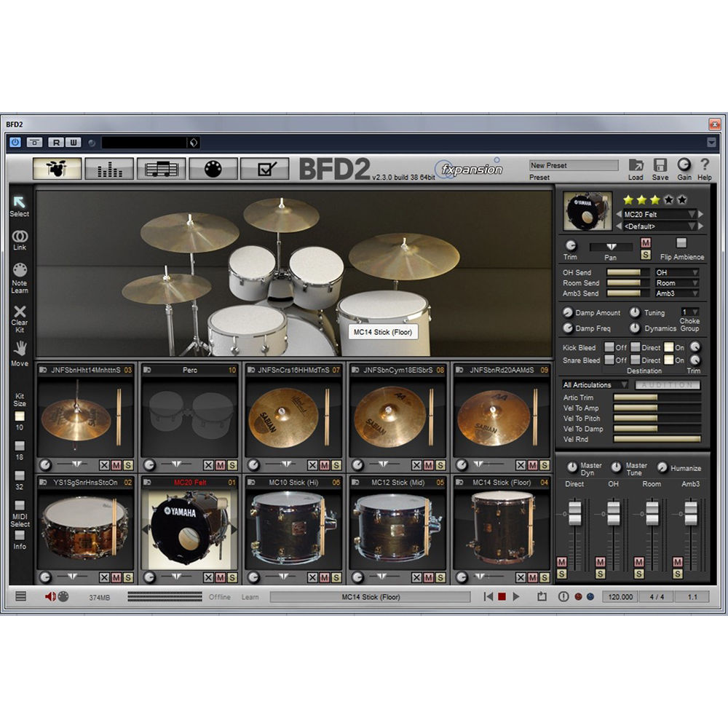Set Kick Bleed destination to Off
The height and width of the screenshot is (728, 728).
[x=609, y=347]
